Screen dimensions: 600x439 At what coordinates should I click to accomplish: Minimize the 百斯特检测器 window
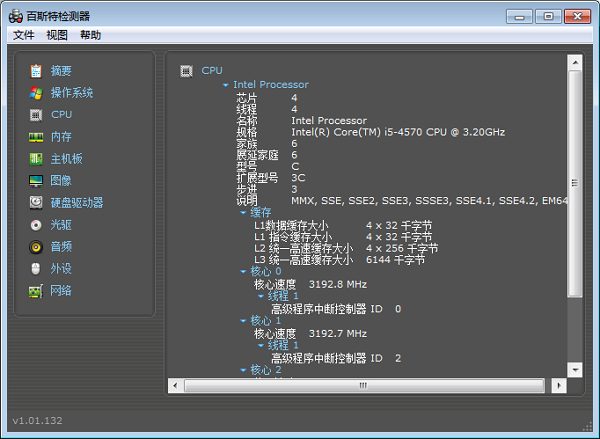[x=519, y=16]
